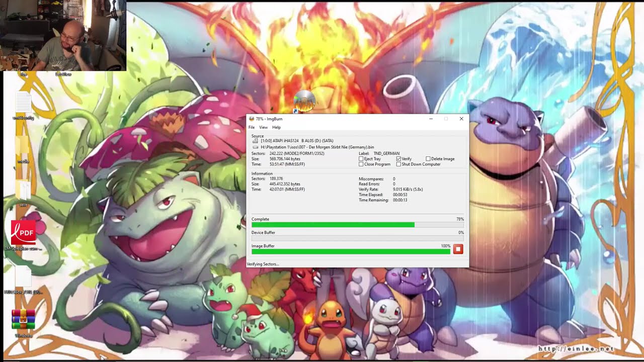Open the View menu in ImgBurn
Viewport: 644px width, 362px height.
tap(263, 127)
